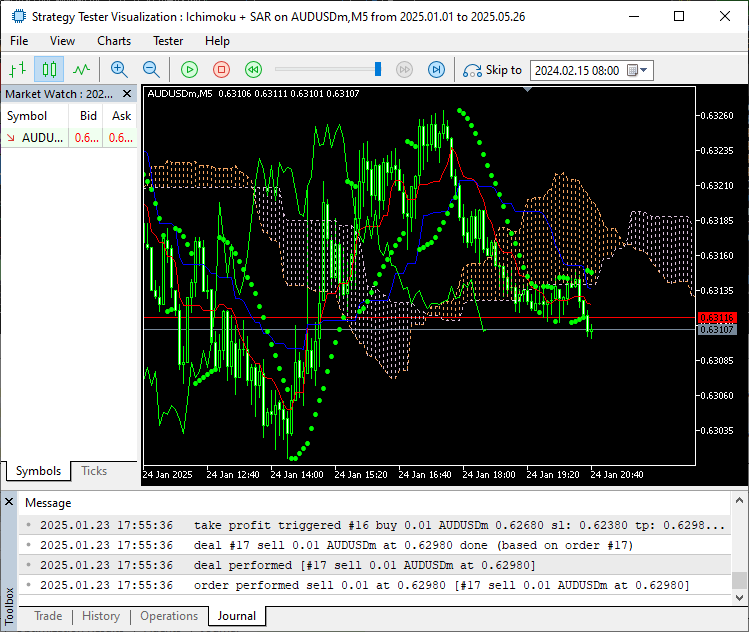Zoom out of the chart

pyautogui.click(x=151, y=70)
